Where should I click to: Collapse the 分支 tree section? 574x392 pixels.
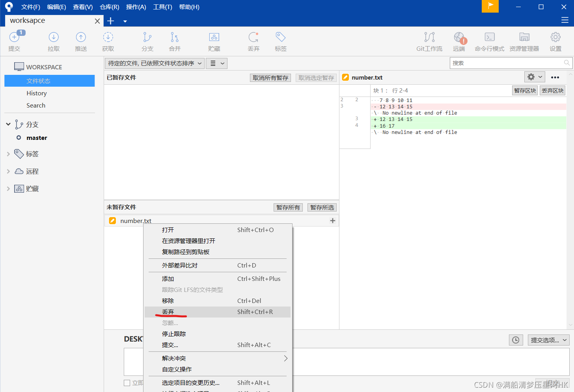tap(8, 124)
